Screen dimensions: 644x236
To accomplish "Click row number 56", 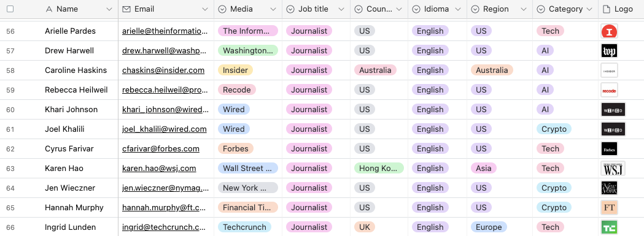I will [x=10, y=31].
